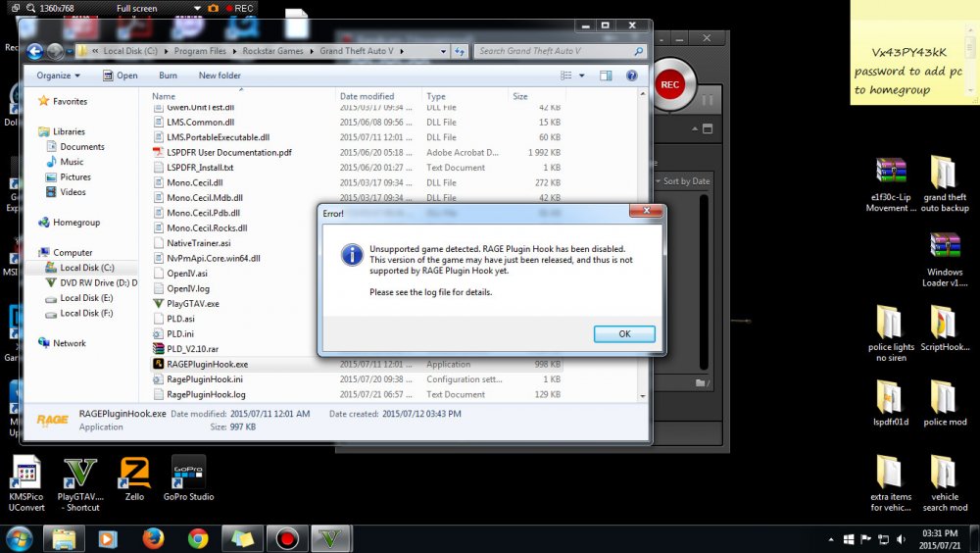Select DVD RW Drive (D:) in the tree
This screenshot has width=980, height=553.
[99, 282]
